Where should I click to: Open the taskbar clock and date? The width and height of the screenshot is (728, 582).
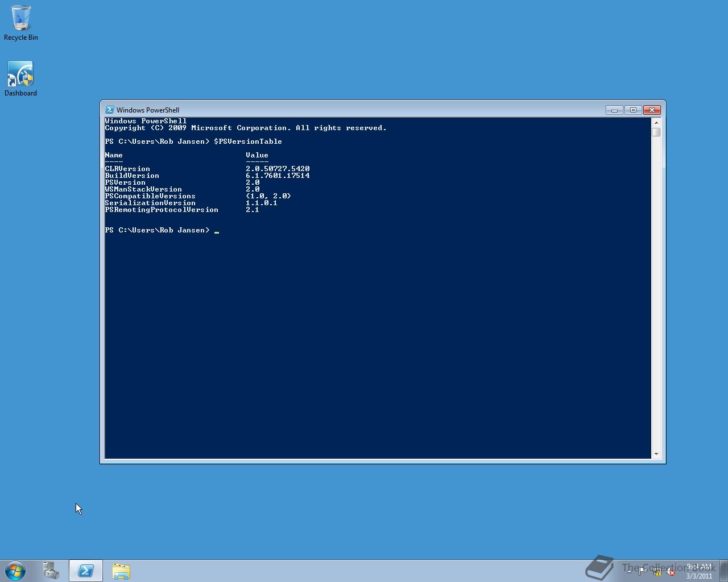pos(699,571)
